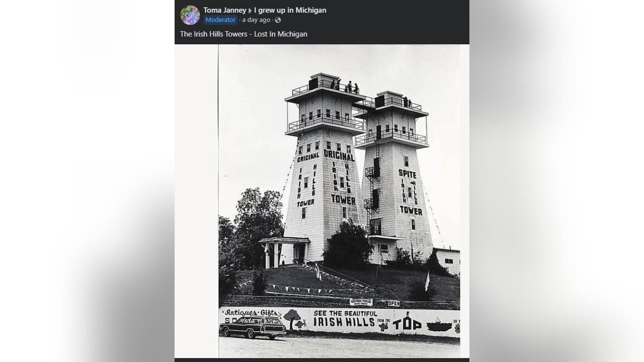Click people standing atop the left tower
The image size is (644, 362).
345,86
